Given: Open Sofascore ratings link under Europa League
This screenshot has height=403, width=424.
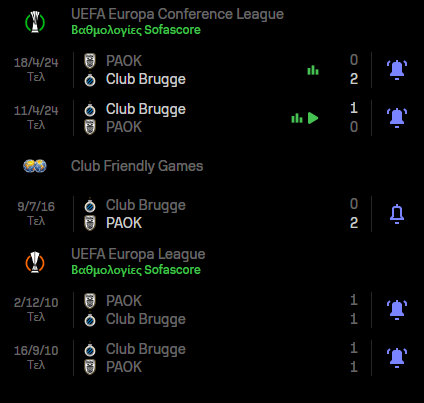Looking at the screenshot, I should click(x=136, y=270).
